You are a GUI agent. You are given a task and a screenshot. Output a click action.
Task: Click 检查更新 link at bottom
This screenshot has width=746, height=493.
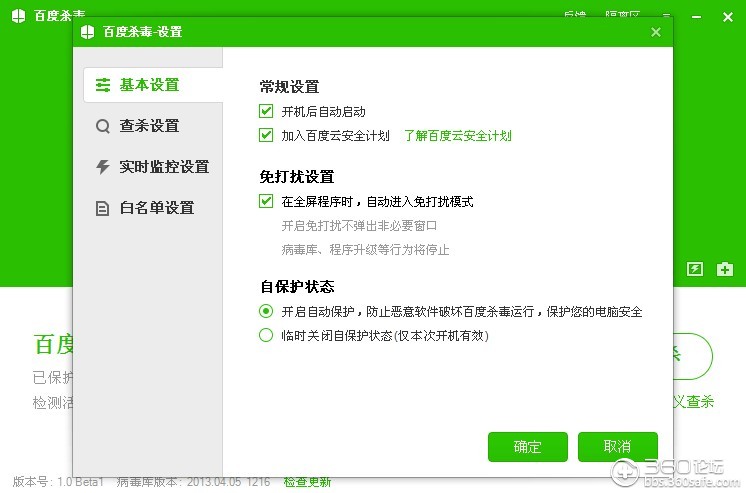click(307, 482)
